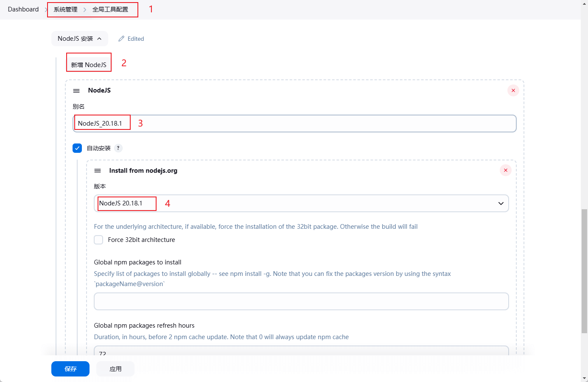The height and width of the screenshot is (382, 588).
Task: Click the blue 保存 button
Action: (70, 369)
